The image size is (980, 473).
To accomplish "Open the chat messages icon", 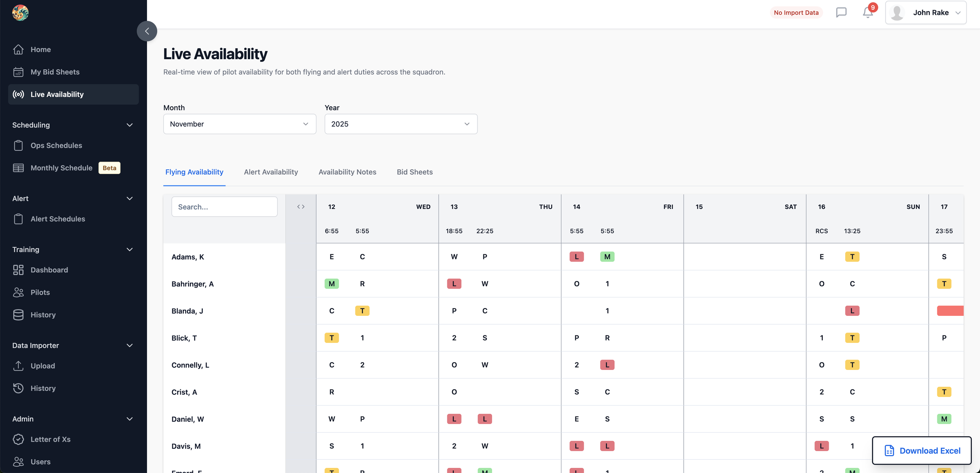I will 841,13.
